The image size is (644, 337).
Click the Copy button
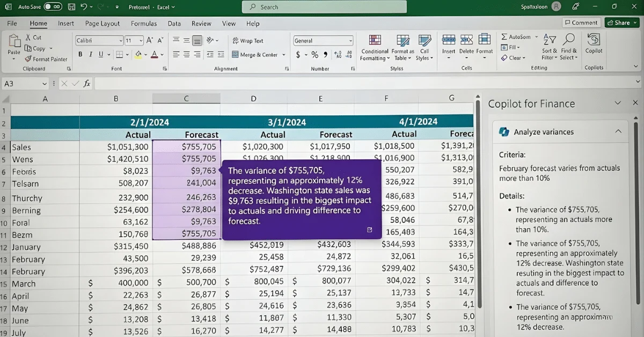35,48
